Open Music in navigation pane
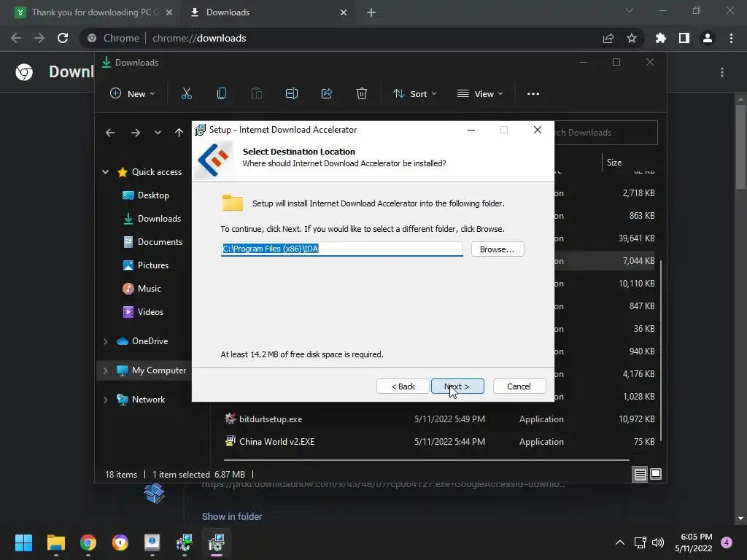Viewport: 747px width, 560px height. (142, 289)
